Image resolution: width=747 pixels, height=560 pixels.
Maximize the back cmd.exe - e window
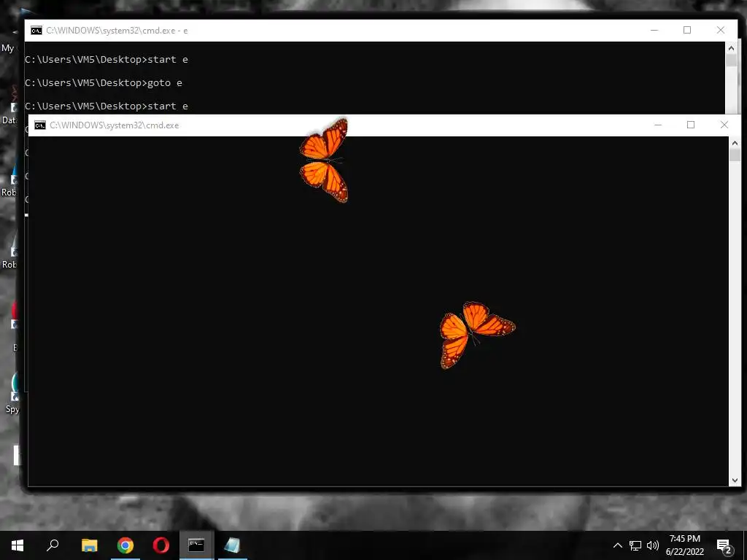687,30
